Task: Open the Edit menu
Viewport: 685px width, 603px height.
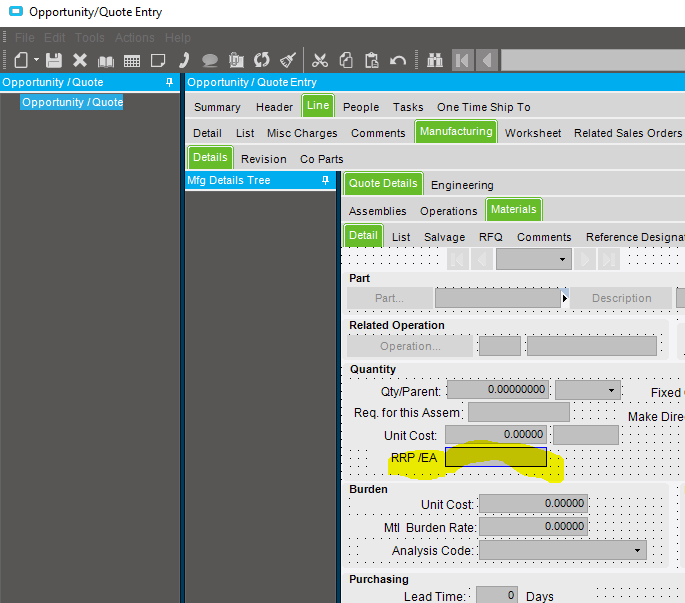Action: [x=55, y=38]
